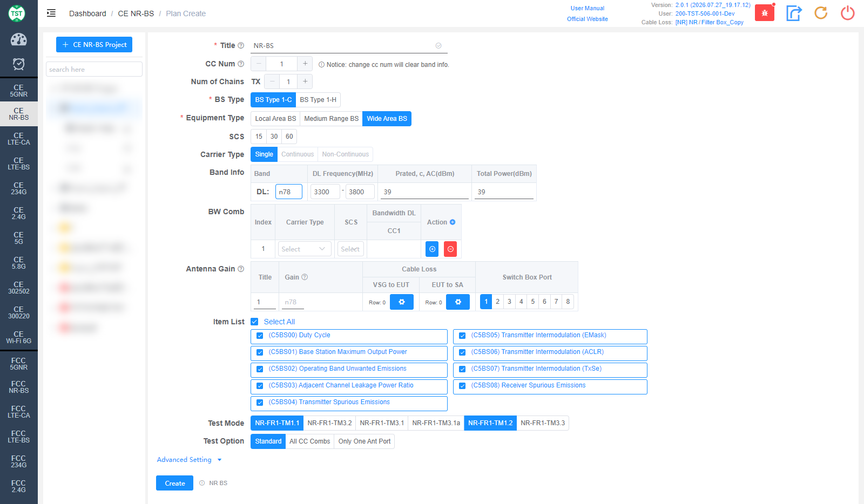Viewport: 864px width, 504px height.
Task: Uncheck (C5BS03) Adjacent Channel Leakage Power Ratio
Action: [x=260, y=386]
